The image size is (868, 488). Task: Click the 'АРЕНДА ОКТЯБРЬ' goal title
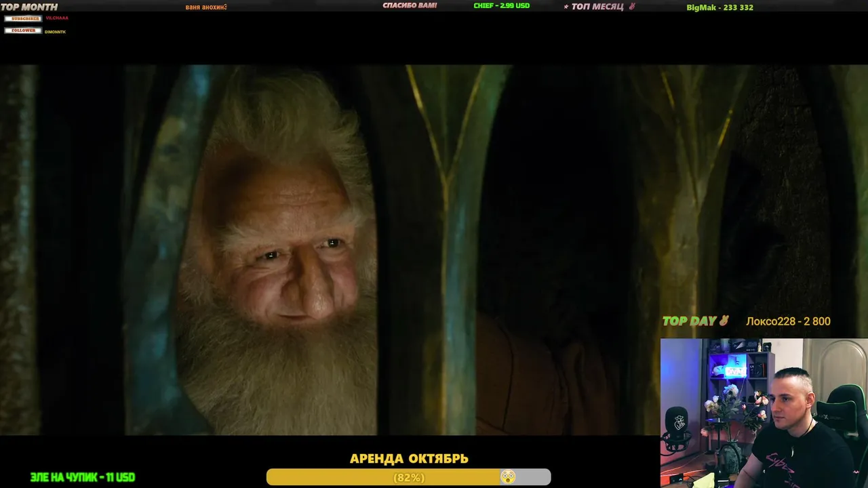pyautogui.click(x=409, y=459)
